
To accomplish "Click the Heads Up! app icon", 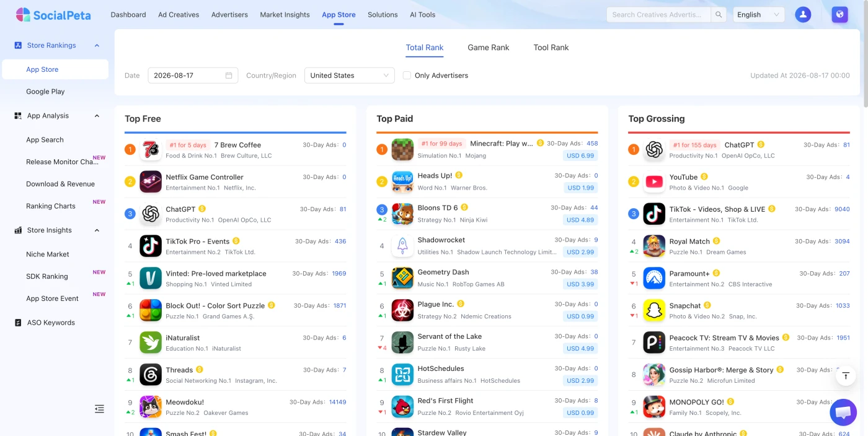I will point(402,182).
